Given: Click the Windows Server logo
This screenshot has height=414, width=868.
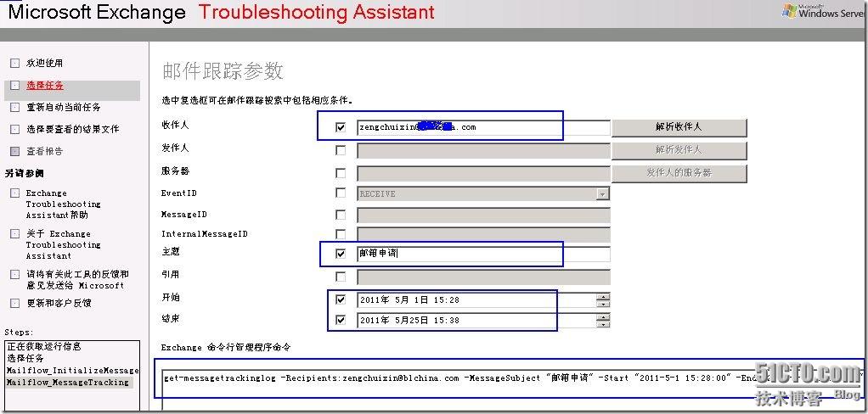Looking at the screenshot, I should click(x=823, y=12).
